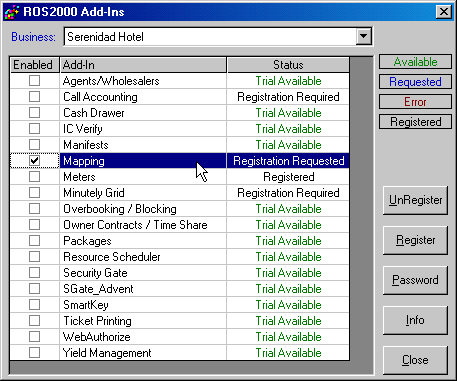
Task: Click Minutely Grid's Registration Required status
Action: point(288,193)
